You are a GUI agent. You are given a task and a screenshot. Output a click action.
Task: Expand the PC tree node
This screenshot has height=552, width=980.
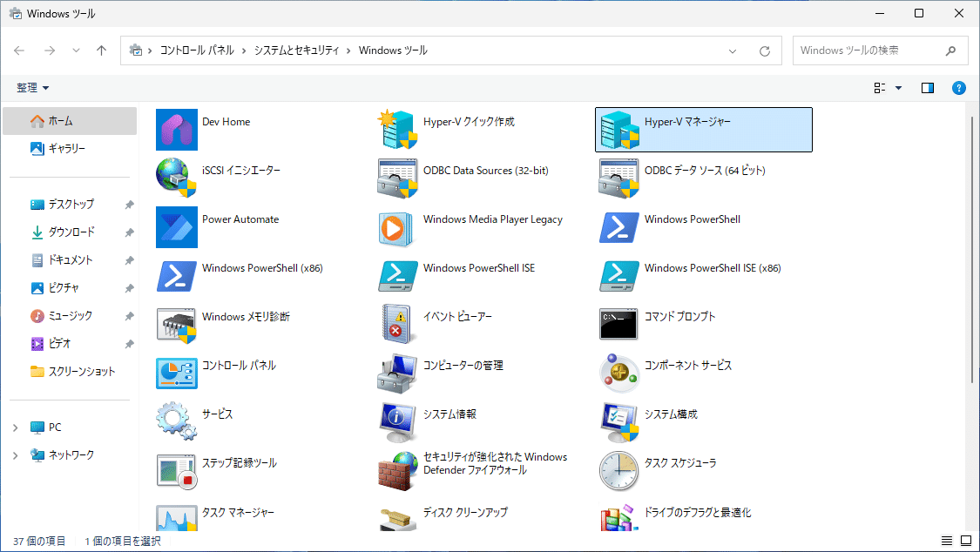[x=15, y=427]
